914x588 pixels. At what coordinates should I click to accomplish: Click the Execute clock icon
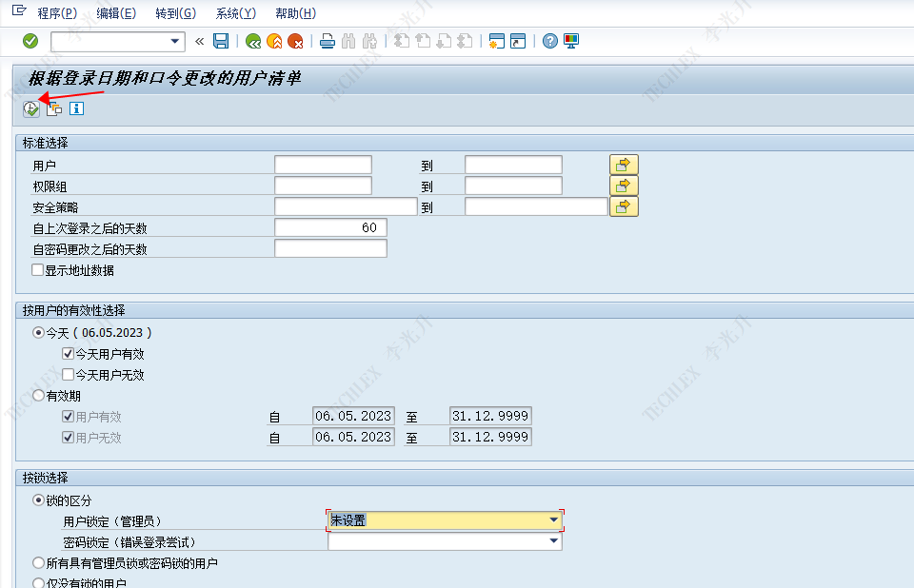tap(31, 108)
